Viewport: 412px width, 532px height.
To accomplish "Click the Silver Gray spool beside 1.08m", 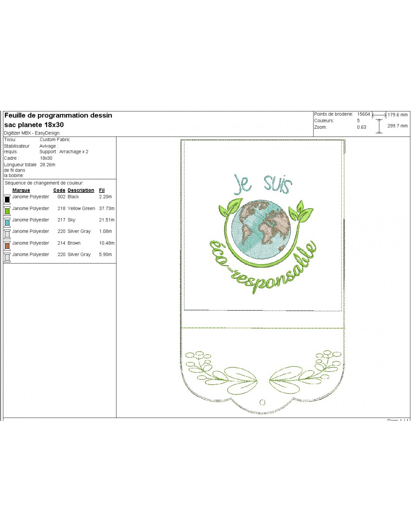I will coord(7,234).
